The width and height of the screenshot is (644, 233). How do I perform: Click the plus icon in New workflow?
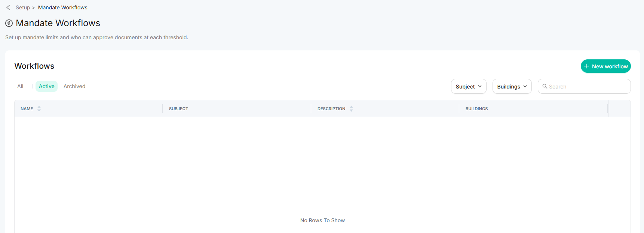pyautogui.click(x=586, y=66)
